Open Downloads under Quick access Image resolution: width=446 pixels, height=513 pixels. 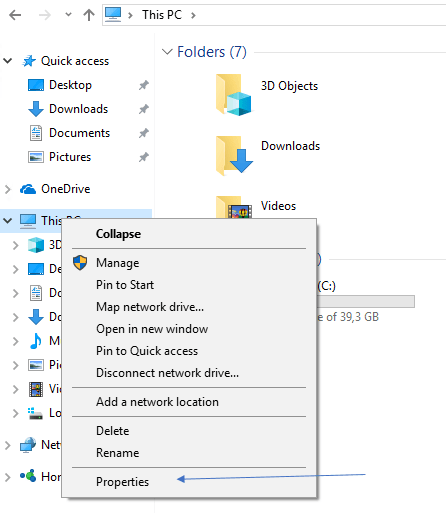click(79, 109)
